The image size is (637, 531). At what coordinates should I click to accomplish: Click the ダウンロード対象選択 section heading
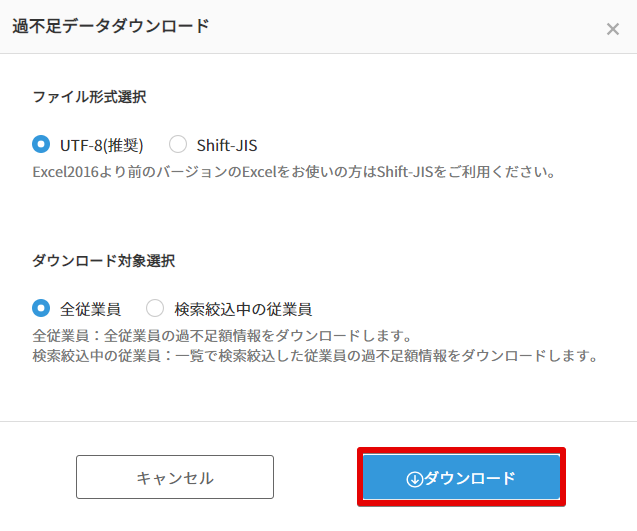(x=104, y=260)
